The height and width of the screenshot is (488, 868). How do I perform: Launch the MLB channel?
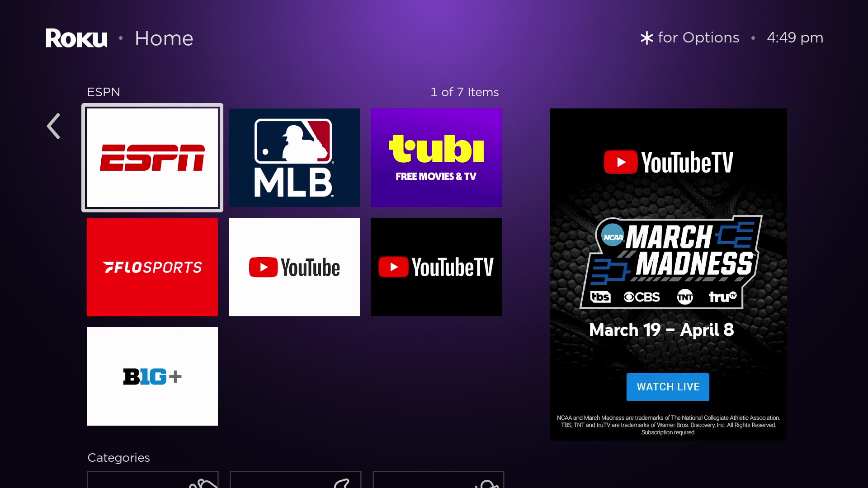(294, 158)
